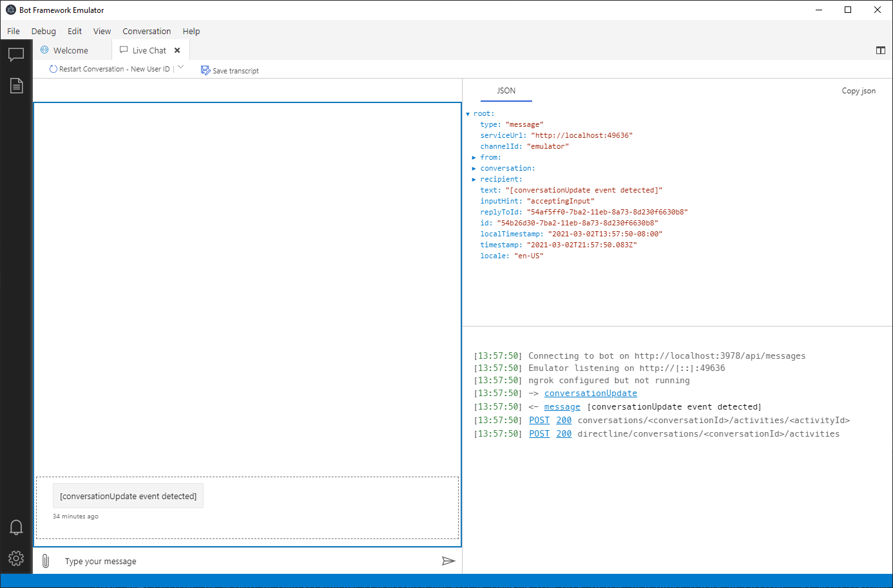Screen dimensions: 893x588
Task: Click the Bot Framework Emulator title icon
Action: click(11, 10)
